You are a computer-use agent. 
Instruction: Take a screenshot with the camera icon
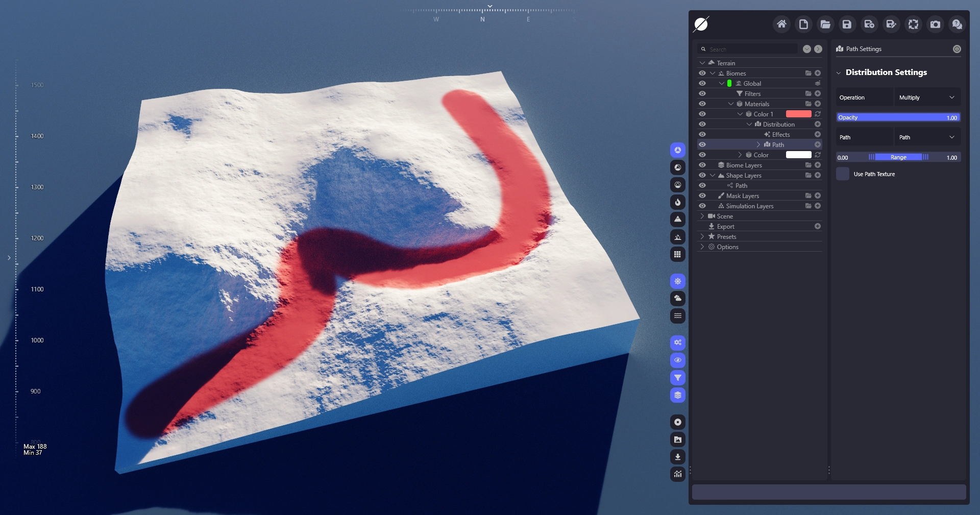pos(935,24)
